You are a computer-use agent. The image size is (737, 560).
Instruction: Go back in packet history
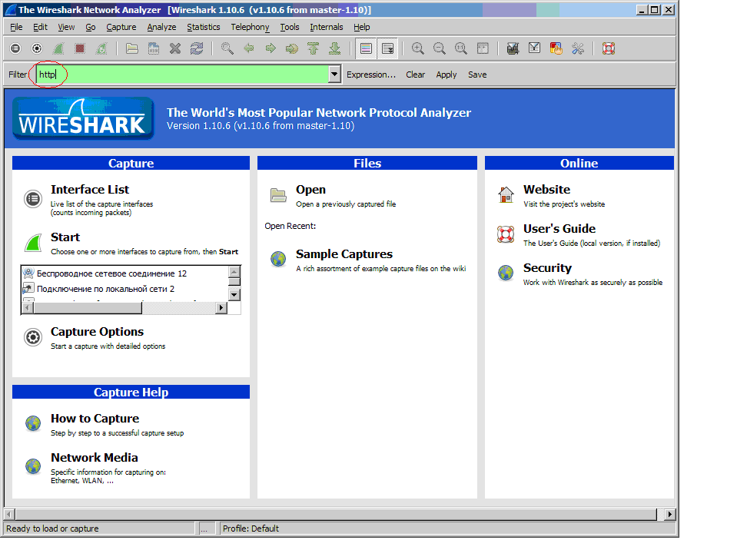pos(249,48)
